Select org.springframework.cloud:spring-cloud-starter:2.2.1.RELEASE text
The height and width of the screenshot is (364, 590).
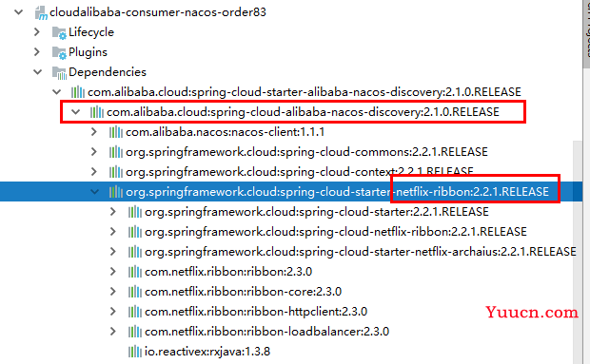(x=317, y=212)
